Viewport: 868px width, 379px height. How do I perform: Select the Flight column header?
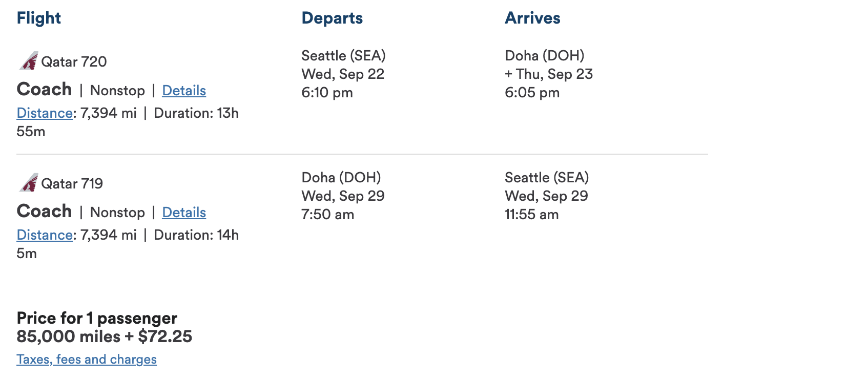pyautogui.click(x=38, y=17)
